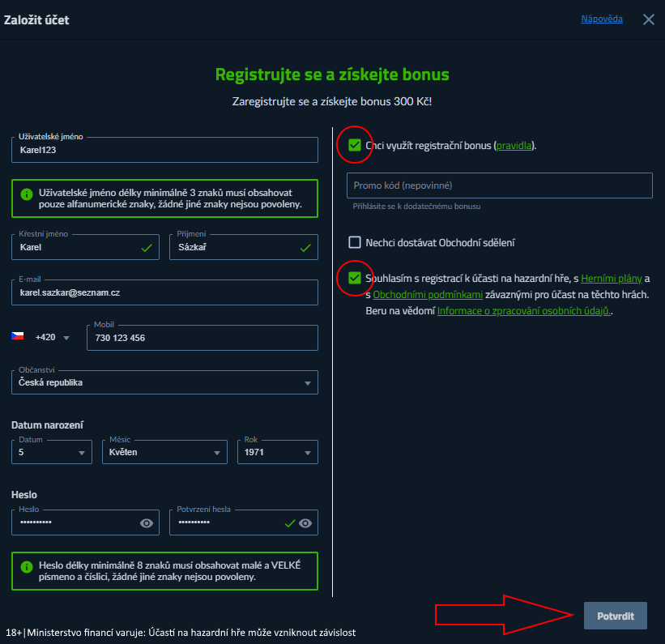Click the 'Přihlásíte se k dodatečnému bonusu' text

click(x=416, y=207)
